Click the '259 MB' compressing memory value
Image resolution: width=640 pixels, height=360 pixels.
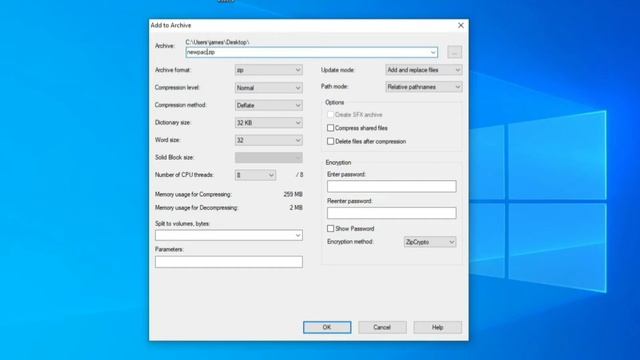coord(293,194)
